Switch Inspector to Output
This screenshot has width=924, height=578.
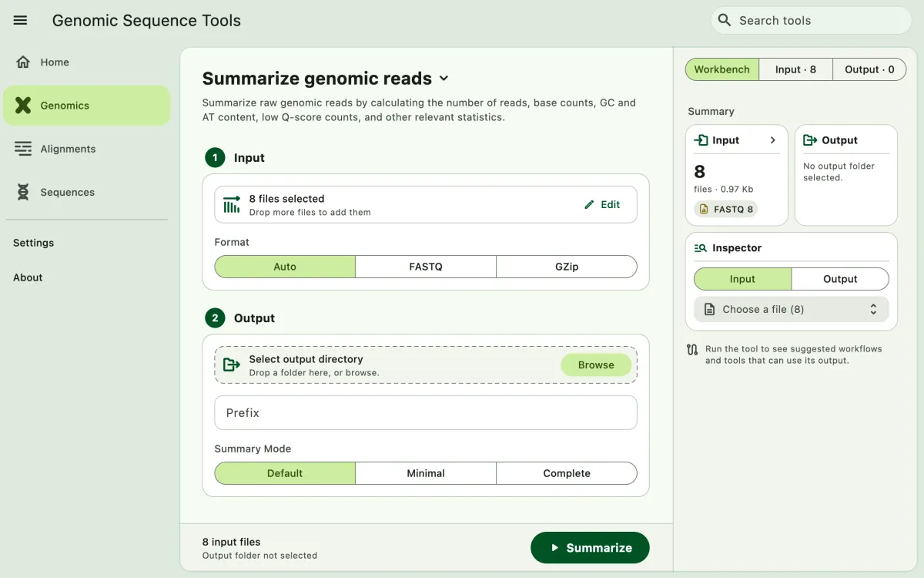click(840, 279)
